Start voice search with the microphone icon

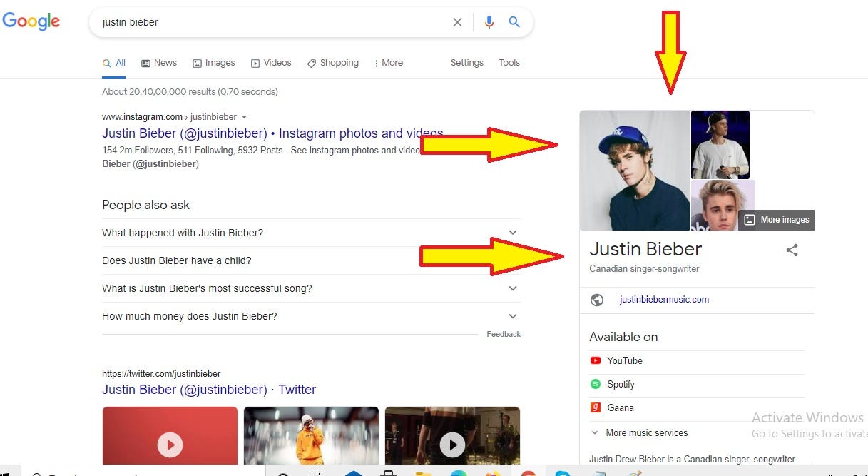click(489, 22)
